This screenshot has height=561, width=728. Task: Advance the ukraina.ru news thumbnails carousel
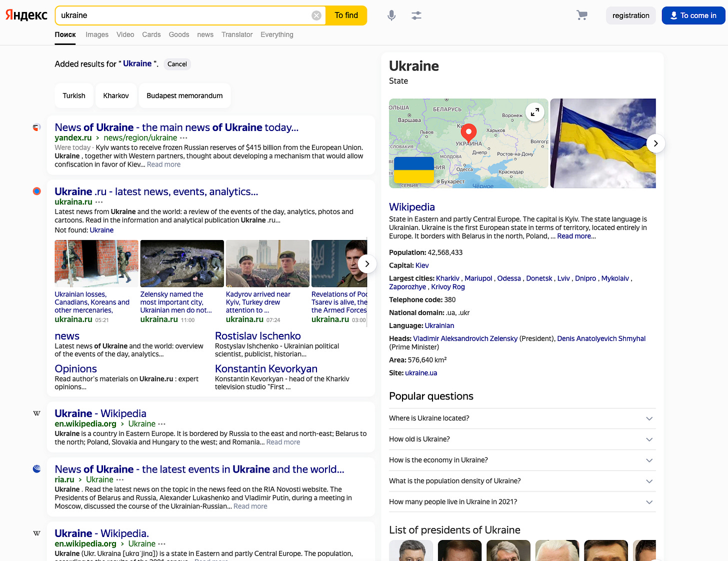367,263
